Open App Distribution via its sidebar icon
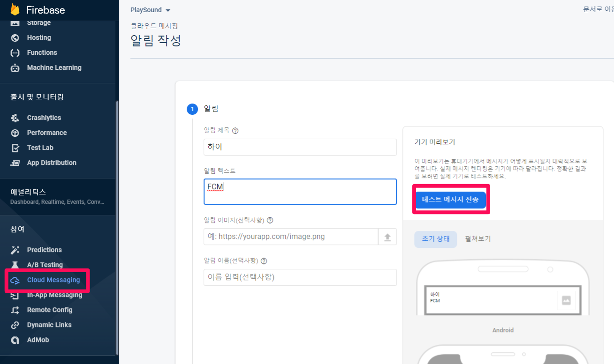Image resolution: width=614 pixels, height=364 pixels. (x=15, y=163)
